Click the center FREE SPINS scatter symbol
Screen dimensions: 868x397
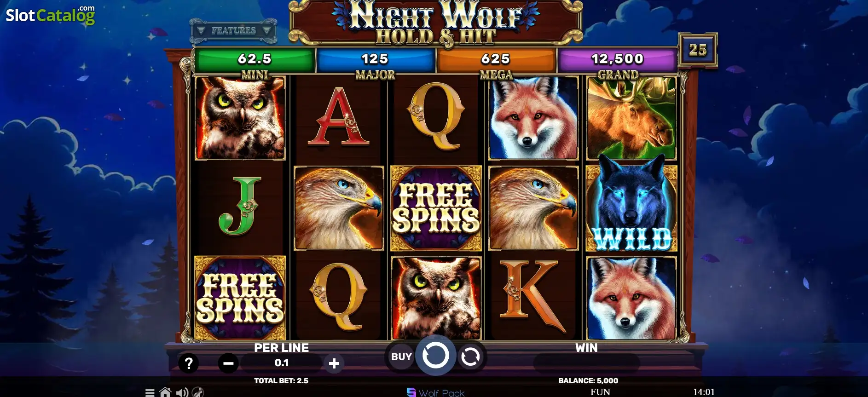(x=436, y=208)
